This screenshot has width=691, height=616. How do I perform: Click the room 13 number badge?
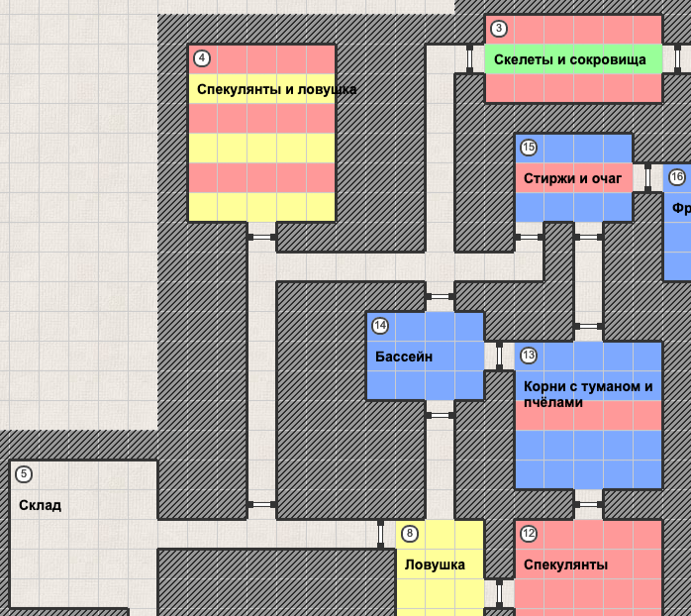click(529, 356)
